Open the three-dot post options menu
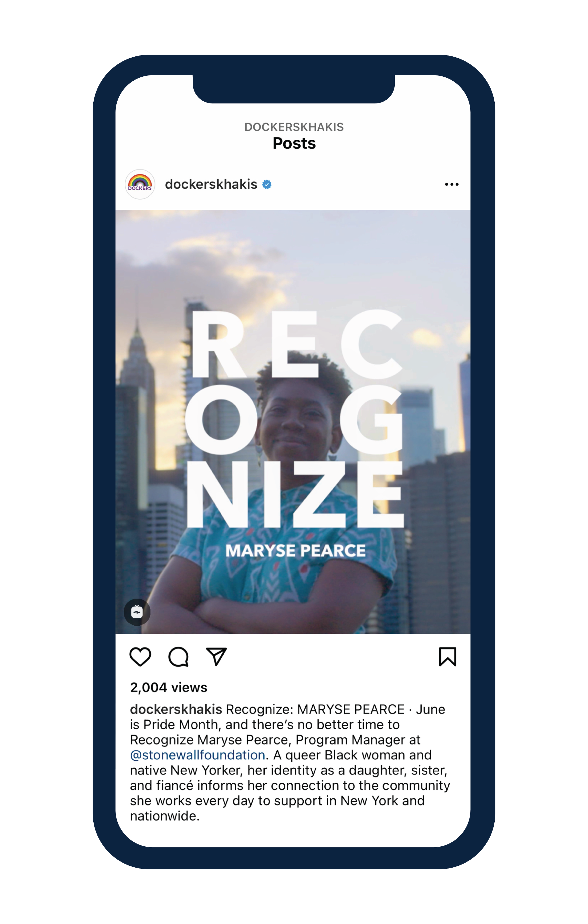The width and height of the screenshot is (588, 924). [x=452, y=185]
